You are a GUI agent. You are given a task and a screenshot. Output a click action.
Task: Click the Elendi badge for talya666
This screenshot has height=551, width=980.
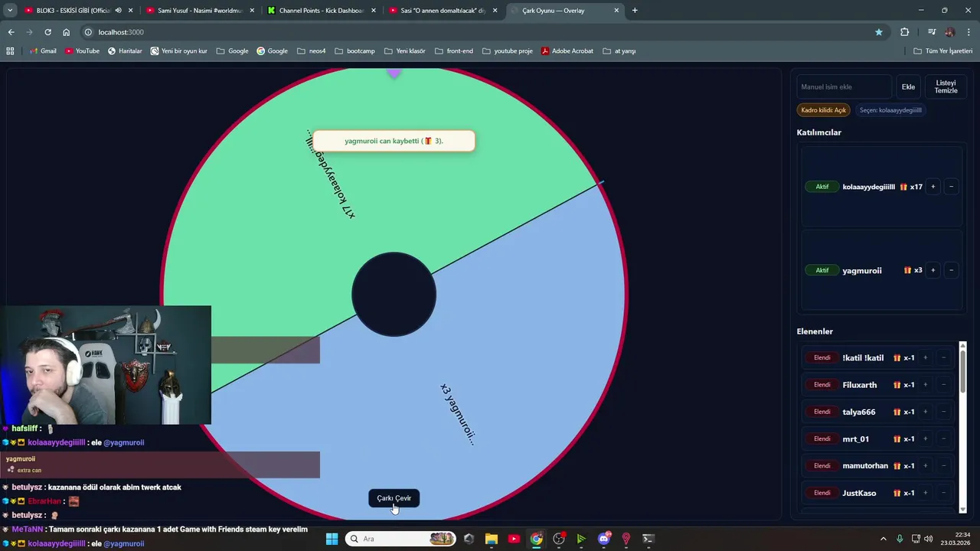pyautogui.click(x=822, y=412)
